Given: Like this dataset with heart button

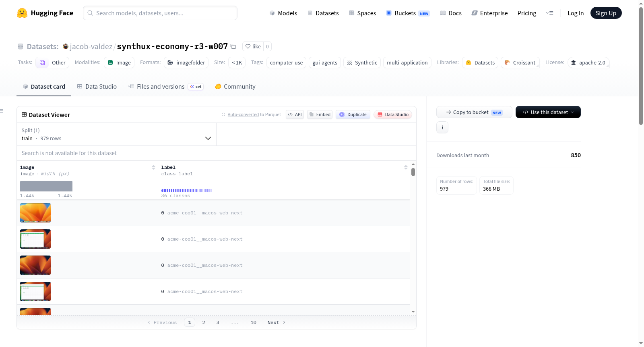Looking at the screenshot, I should tap(253, 46).
